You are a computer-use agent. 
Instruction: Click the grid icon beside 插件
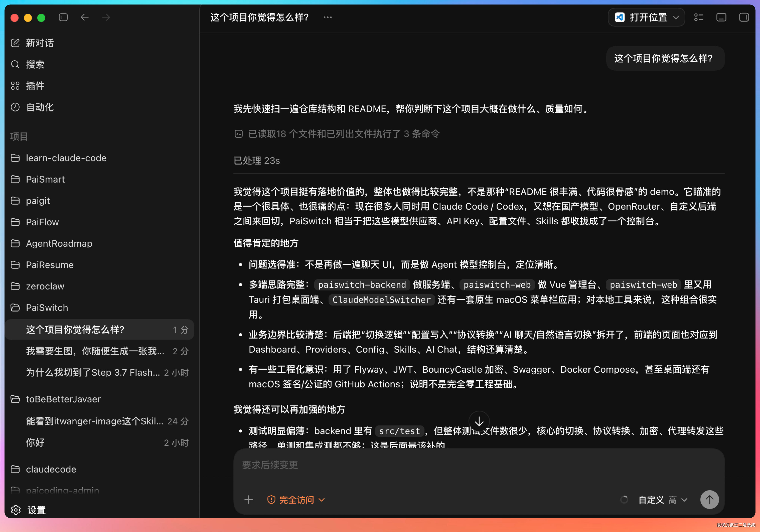click(x=15, y=86)
